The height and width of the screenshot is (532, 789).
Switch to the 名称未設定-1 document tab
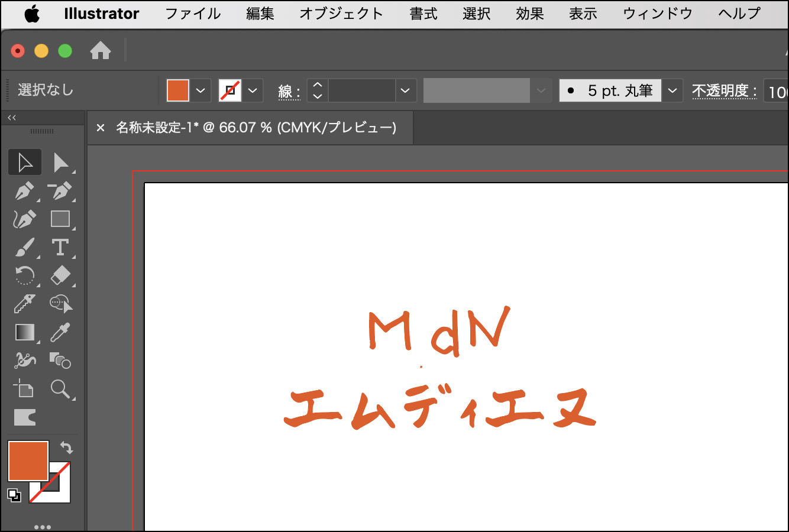256,128
